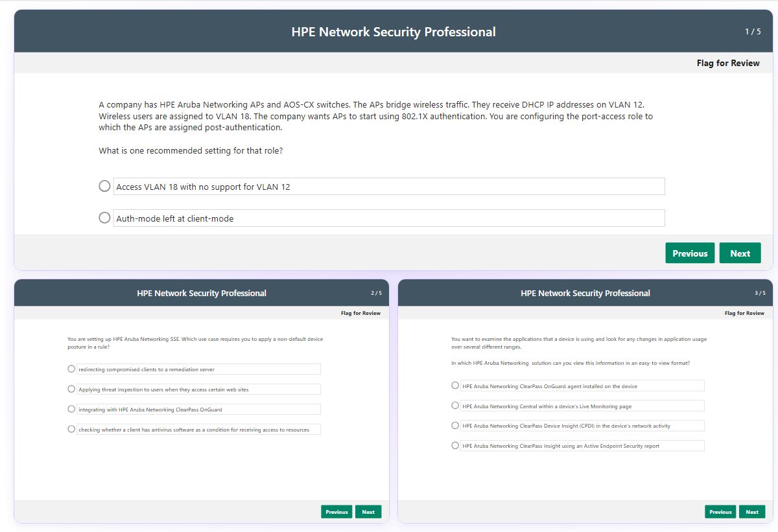
Task: Pick 'Central within a device's Live Monitoring page' radio
Action: click(x=455, y=406)
